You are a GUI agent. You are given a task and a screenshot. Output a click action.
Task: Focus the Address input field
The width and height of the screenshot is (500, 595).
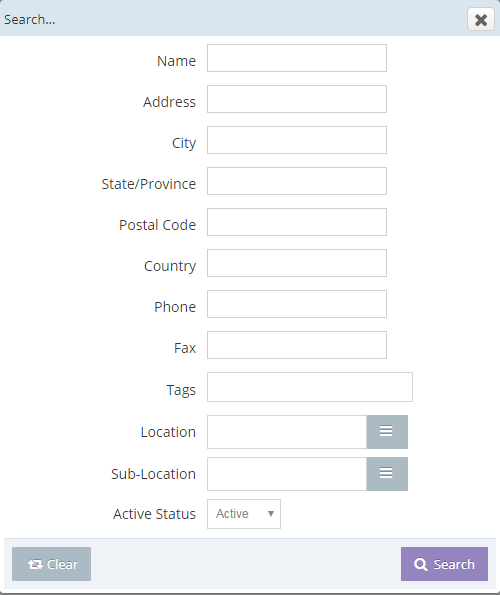297,99
